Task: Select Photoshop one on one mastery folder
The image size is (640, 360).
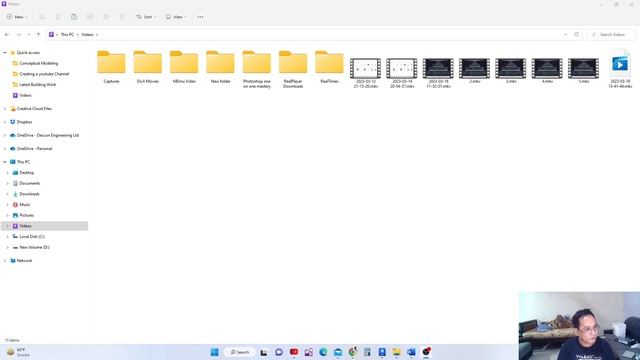Action: click(x=257, y=69)
